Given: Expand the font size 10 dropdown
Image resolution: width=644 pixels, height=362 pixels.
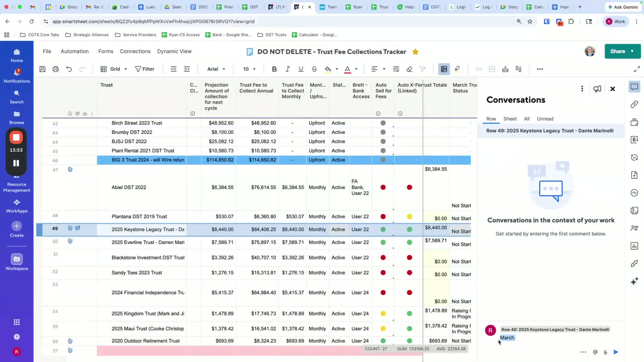Looking at the screenshot, I should [249, 69].
